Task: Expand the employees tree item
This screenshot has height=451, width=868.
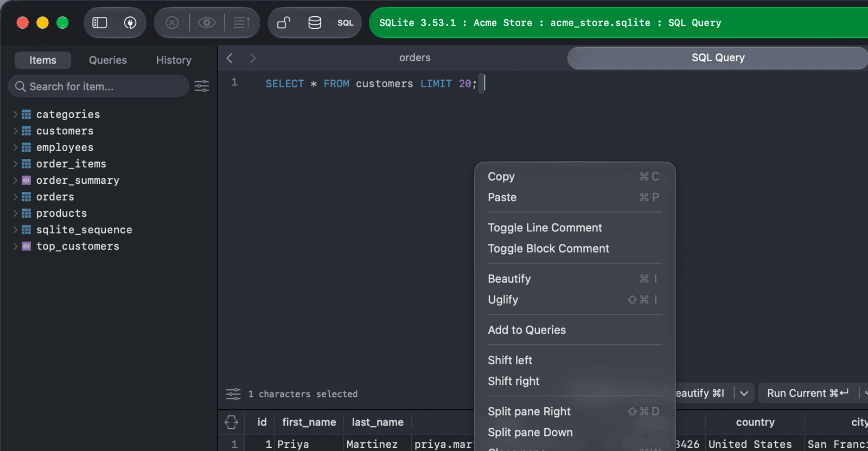Action: coord(15,147)
